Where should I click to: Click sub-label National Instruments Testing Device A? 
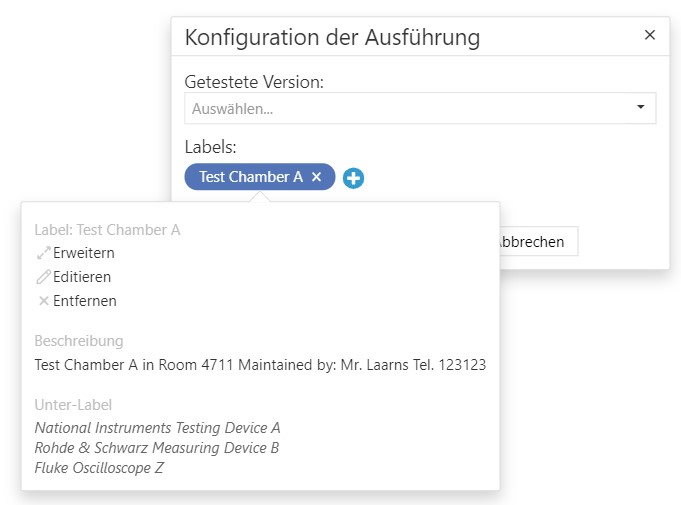[x=157, y=428]
